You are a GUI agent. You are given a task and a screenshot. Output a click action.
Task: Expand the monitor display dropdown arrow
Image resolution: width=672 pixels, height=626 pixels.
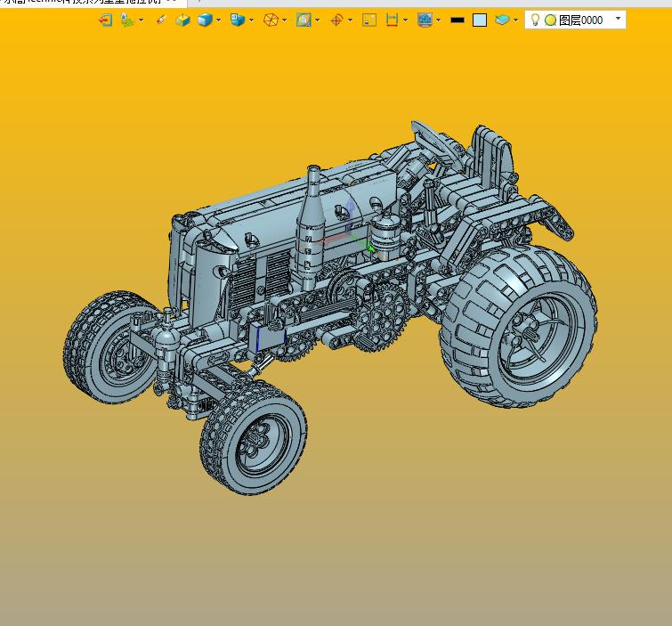[x=439, y=20]
